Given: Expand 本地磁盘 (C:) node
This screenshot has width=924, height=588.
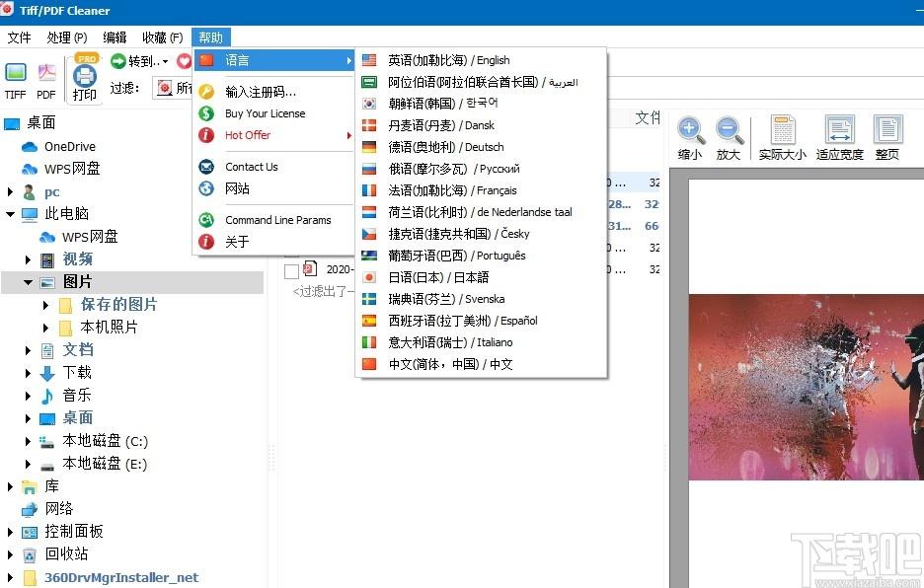Looking at the screenshot, I should [28, 441].
